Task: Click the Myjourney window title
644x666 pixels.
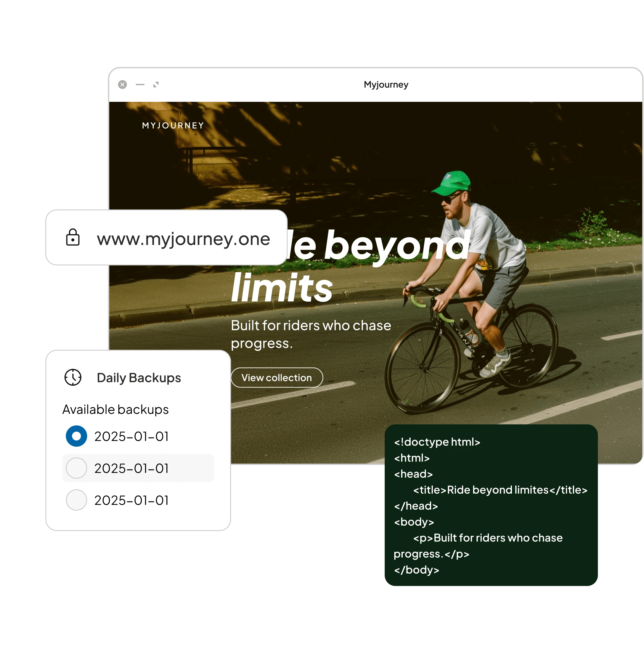Action: point(386,85)
